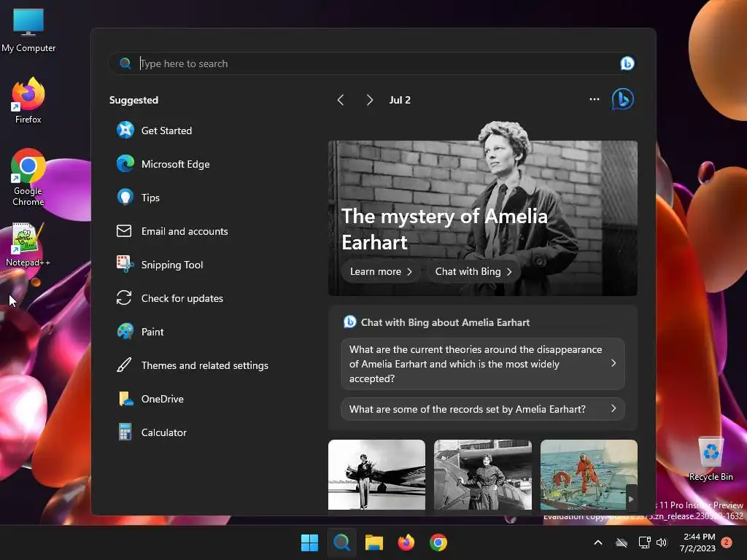Click the Bing icon inside the search box
The width and height of the screenshot is (747, 560).
click(x=627, y=63)
